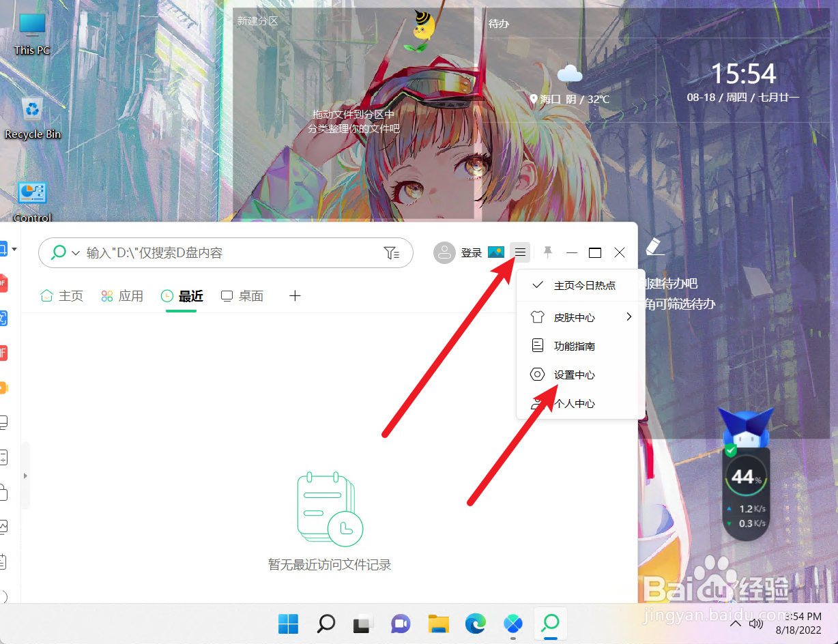Screen dimensions: 838x644
Task: Open 设置中心 menu item
Action: coord(581,375)
